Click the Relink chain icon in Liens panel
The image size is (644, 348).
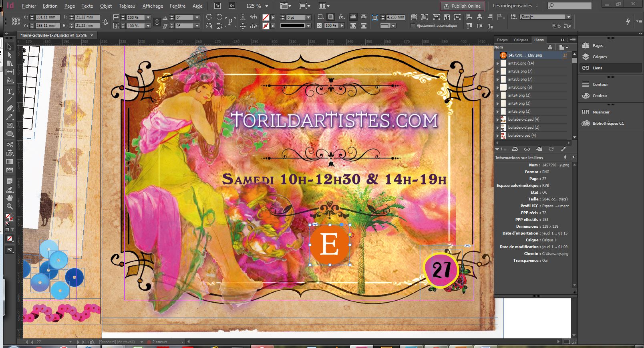(527, 149)
